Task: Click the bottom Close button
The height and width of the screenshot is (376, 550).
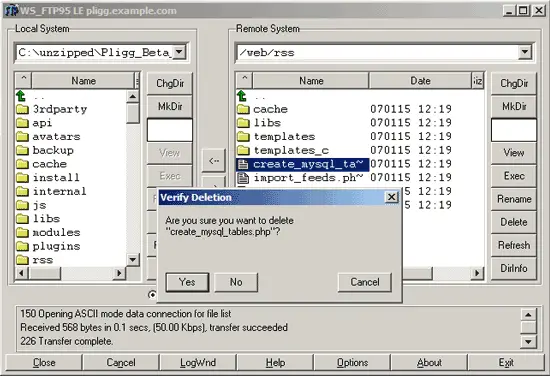Action: (44, 362)
